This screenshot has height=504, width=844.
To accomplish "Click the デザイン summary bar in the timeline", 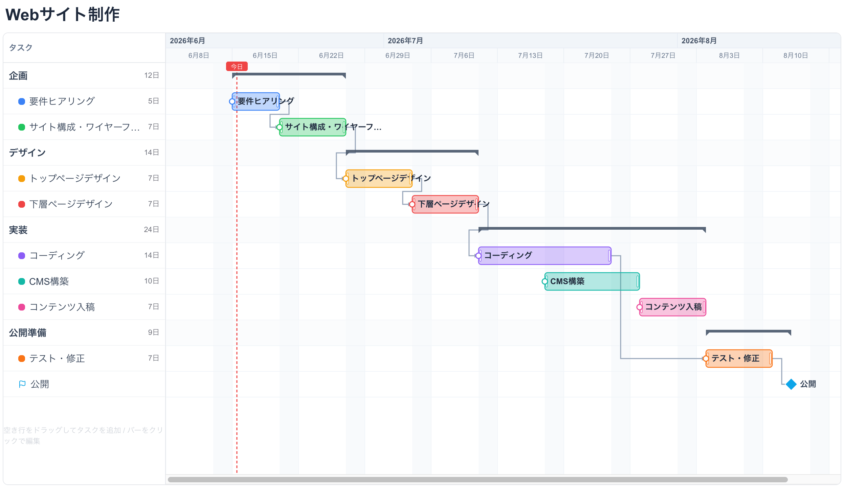I will pos(412,152).
